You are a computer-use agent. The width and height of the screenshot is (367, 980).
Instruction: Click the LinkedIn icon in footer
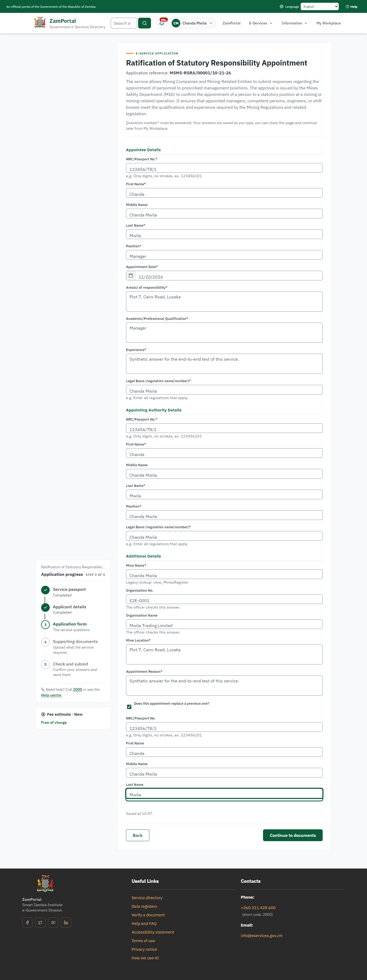(x=66, y=922)
